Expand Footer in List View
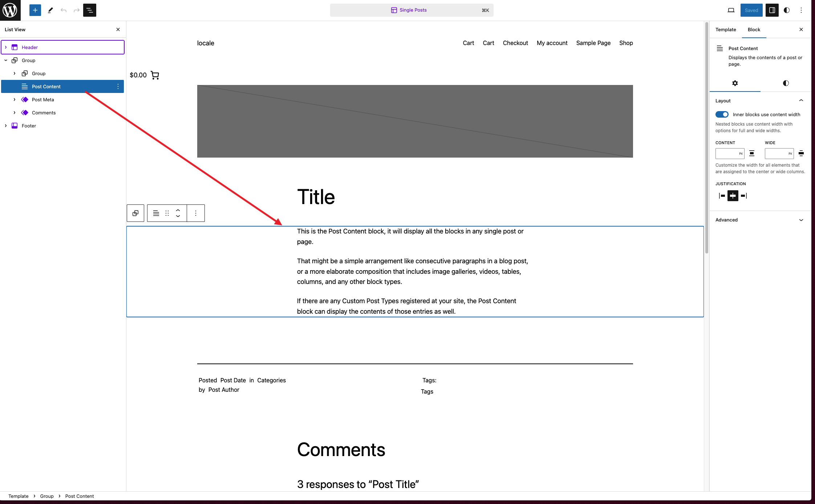Viewport: 815px width, 504px height. (6, 126)
